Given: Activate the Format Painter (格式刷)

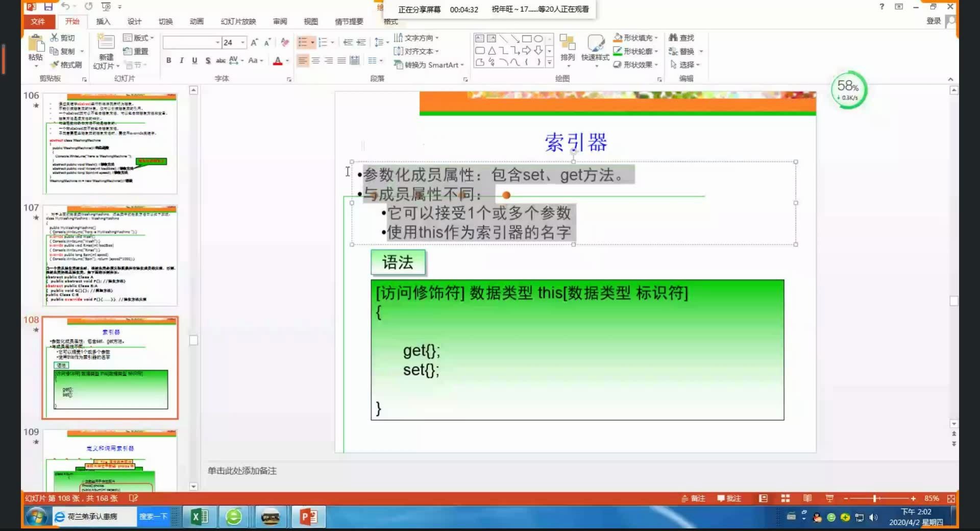Looking at the screenshot, I should (66, 65).
